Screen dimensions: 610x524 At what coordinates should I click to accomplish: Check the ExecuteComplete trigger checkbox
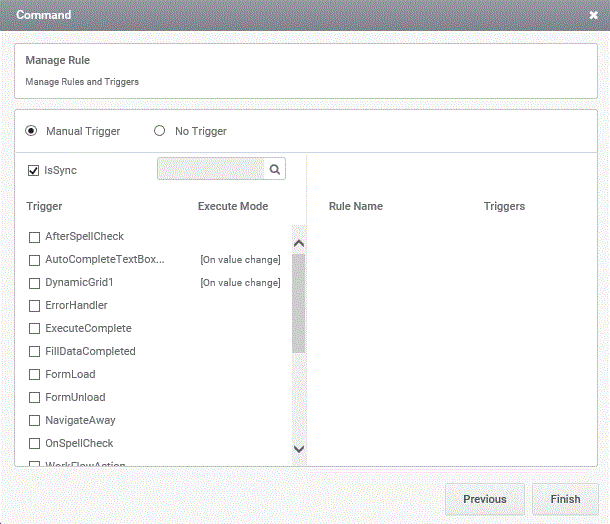click(x=35, y=329)
